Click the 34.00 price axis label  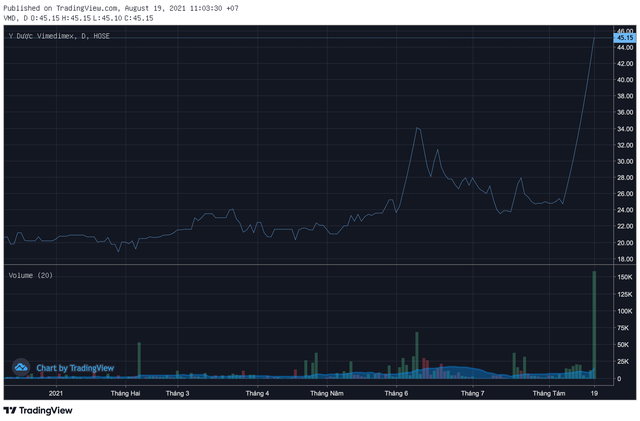624,128
